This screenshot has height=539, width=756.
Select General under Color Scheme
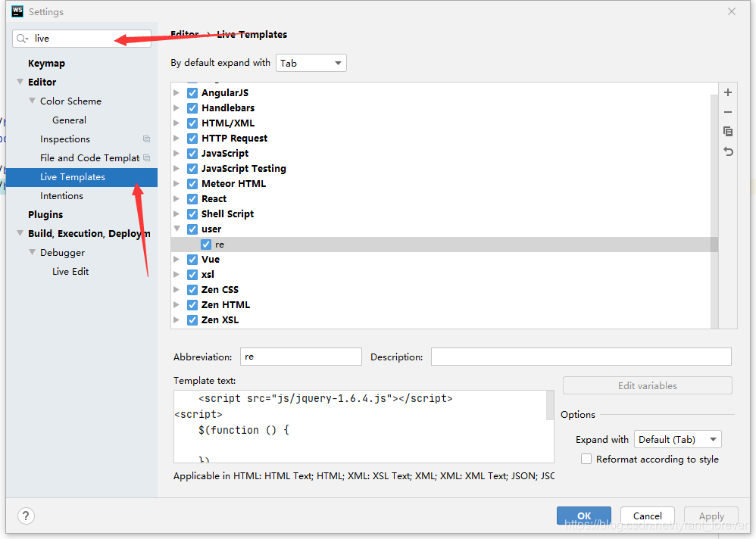[69, 120]
